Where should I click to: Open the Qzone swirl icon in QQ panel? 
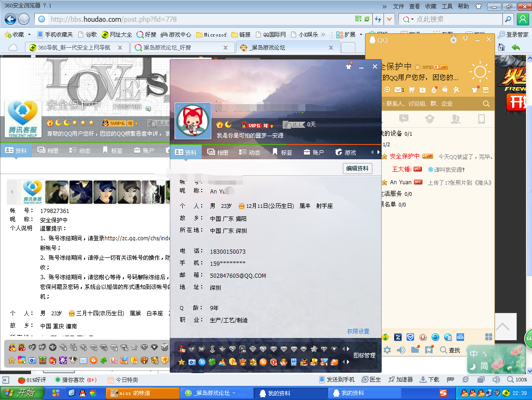coord(387,90)
